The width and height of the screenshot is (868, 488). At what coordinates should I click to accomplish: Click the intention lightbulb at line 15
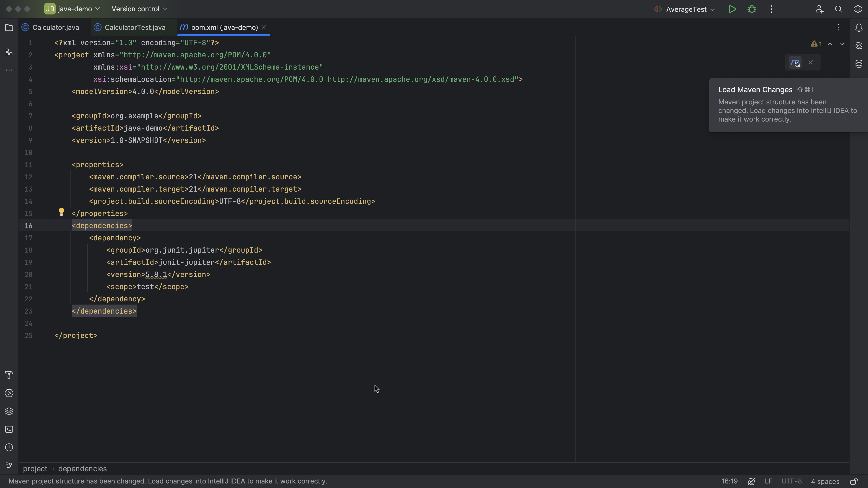click(x=62, y=212)
